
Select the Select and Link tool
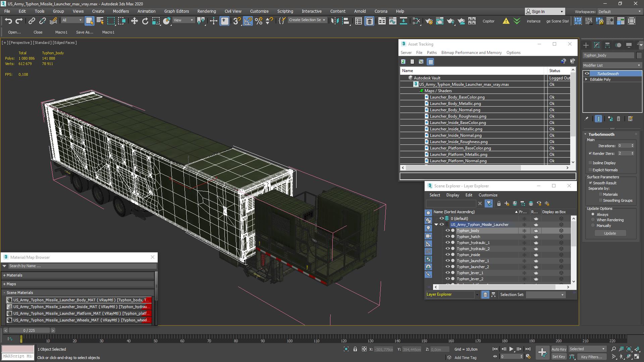coord(32,21)
